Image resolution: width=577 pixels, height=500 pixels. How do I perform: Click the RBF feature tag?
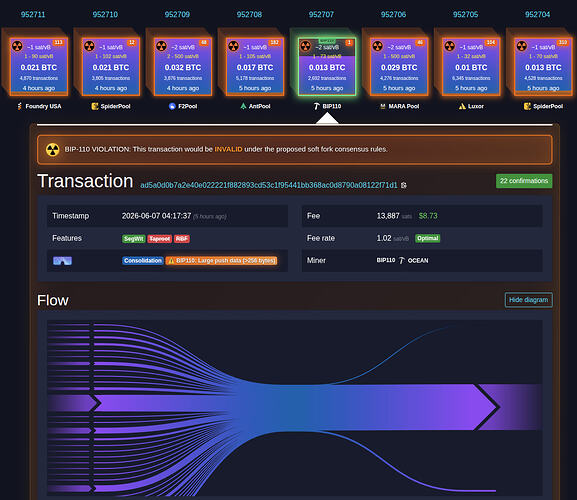182,239
